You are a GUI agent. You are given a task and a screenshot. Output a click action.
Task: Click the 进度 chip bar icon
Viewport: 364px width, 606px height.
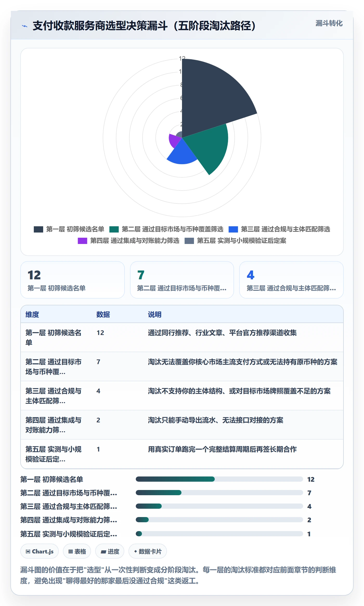[103, 552]
